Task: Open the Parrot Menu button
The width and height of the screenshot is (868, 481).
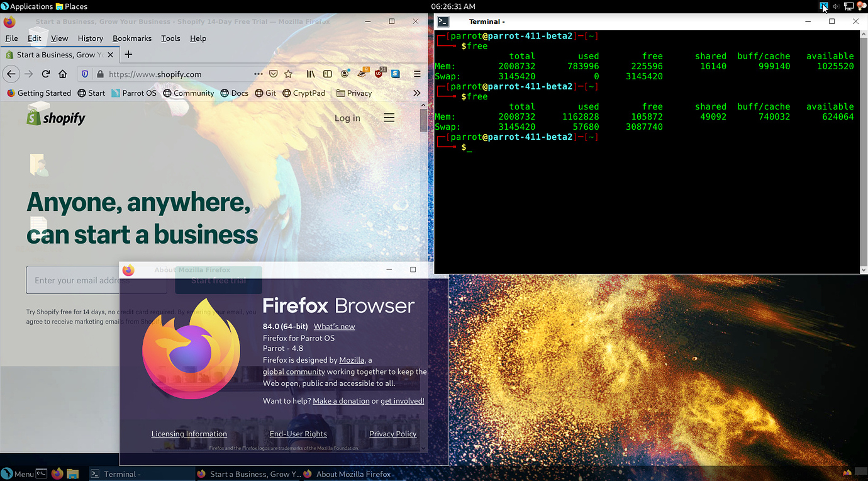Action: click(17, 473)
